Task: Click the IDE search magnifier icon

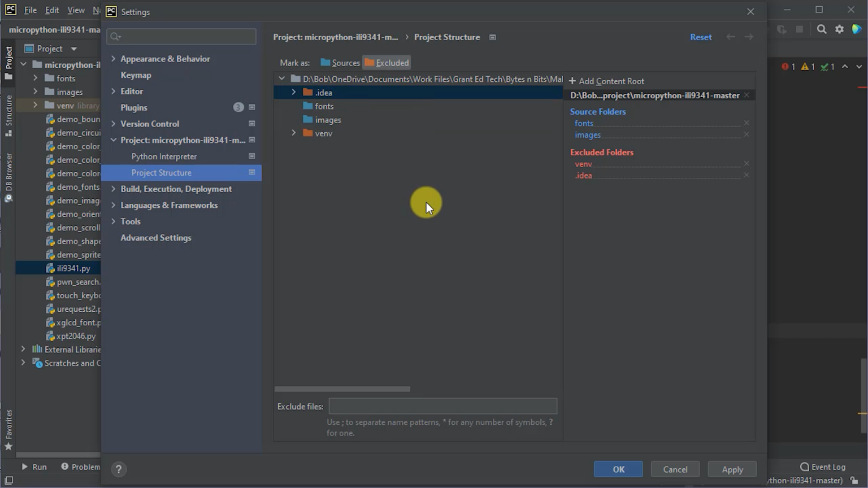Action: click(822, 29)
